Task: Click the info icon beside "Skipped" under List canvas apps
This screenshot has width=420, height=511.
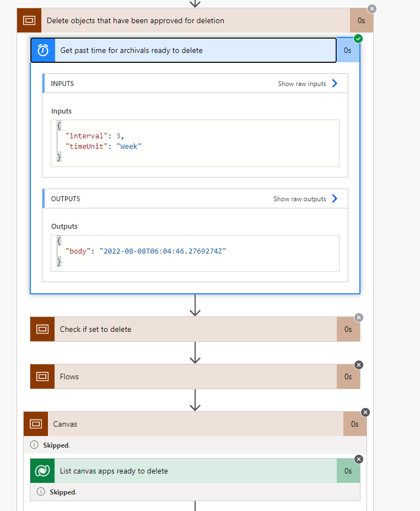Action: [x=40, y=492]
